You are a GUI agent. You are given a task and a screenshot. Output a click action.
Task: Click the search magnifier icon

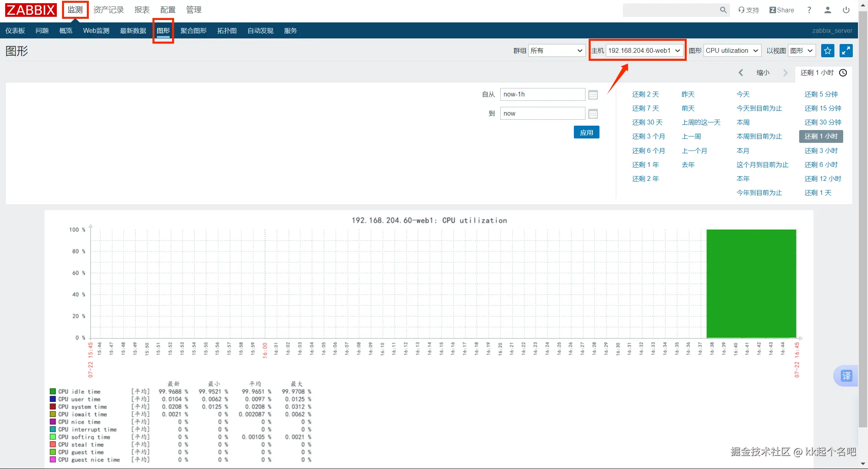tap(723, 10)
